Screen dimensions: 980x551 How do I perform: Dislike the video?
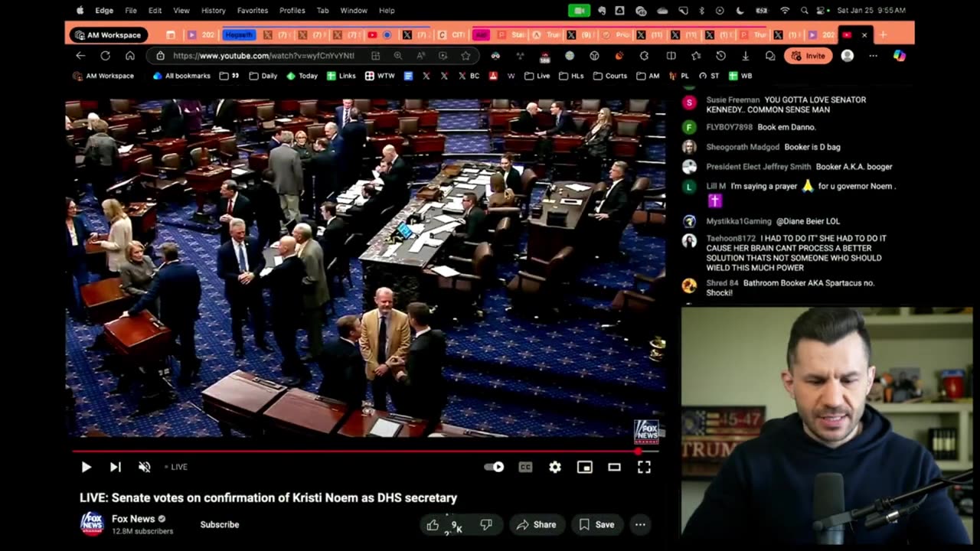[486, 524]
